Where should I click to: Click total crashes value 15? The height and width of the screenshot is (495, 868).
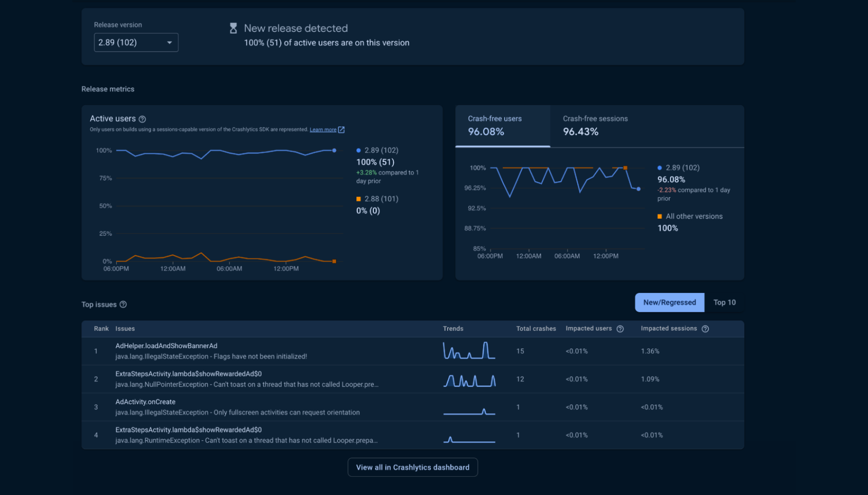520,351
